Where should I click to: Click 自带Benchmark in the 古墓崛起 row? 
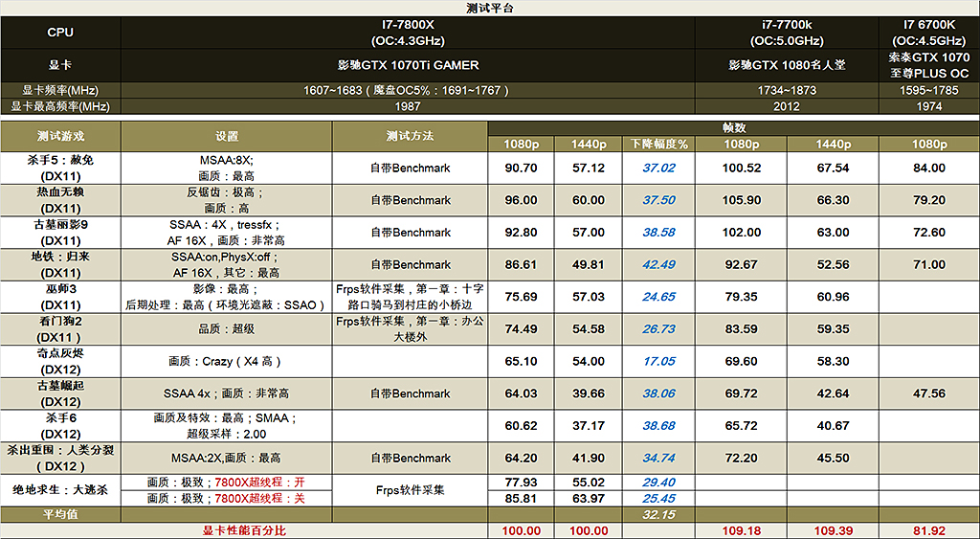pos(410,393)
